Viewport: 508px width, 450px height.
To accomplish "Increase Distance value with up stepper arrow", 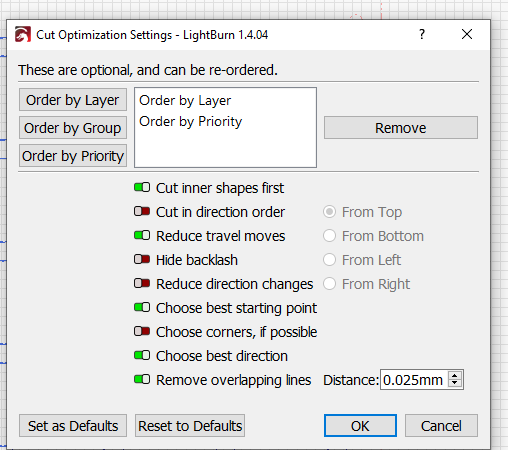I will pos(455,375).
